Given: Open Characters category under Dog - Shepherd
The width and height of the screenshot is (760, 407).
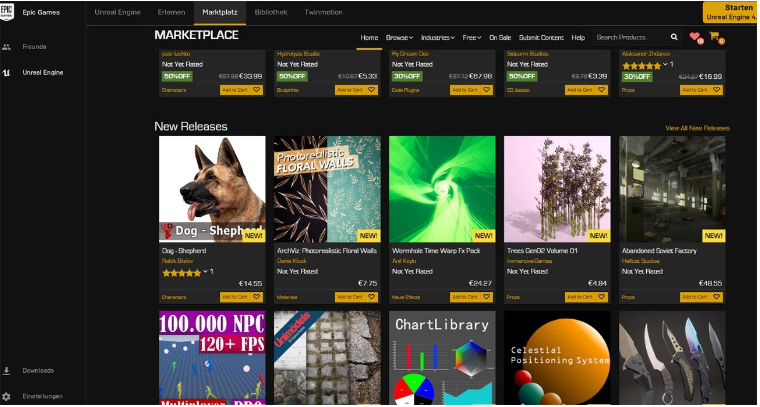Looking at the screenshot, I should 174,297.
